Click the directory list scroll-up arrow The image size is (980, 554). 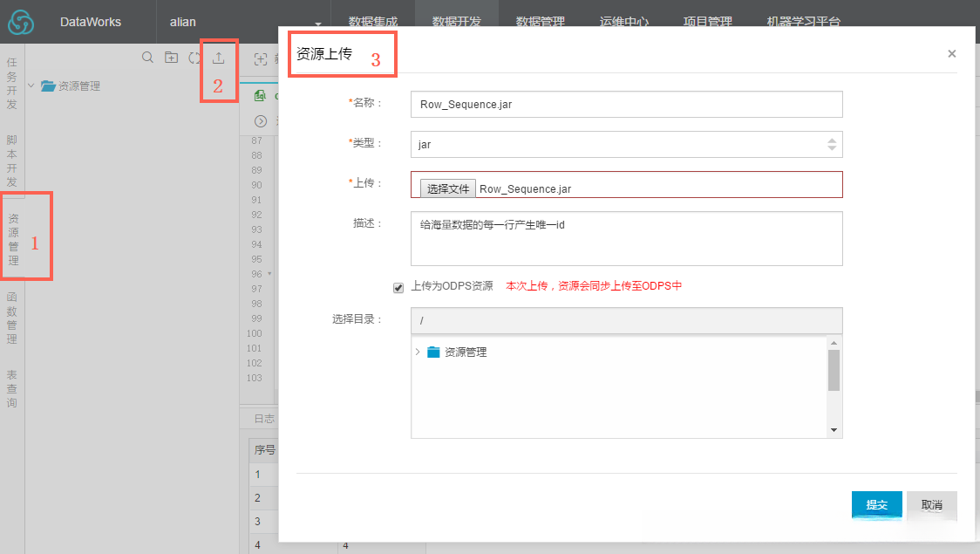point(834,343)
